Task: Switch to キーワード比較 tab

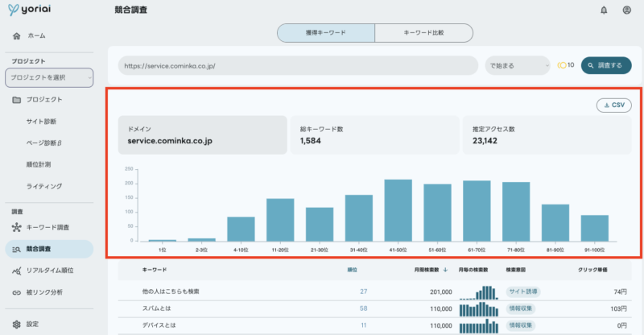Action: click(424, 33)
